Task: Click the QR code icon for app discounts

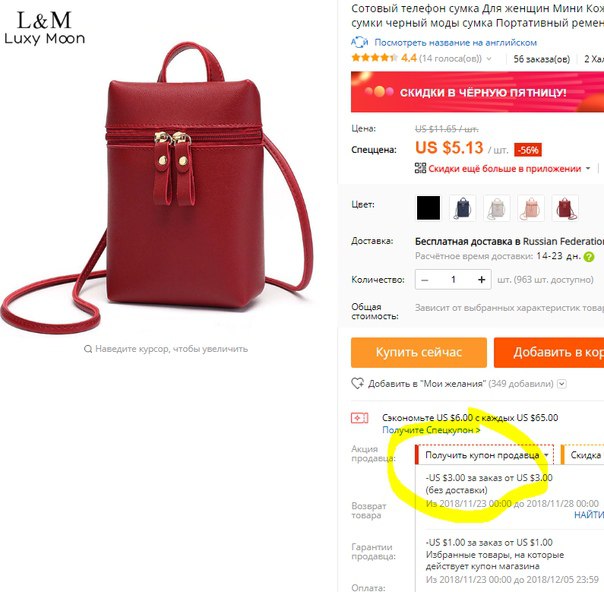Action: (x=420, y=168)
